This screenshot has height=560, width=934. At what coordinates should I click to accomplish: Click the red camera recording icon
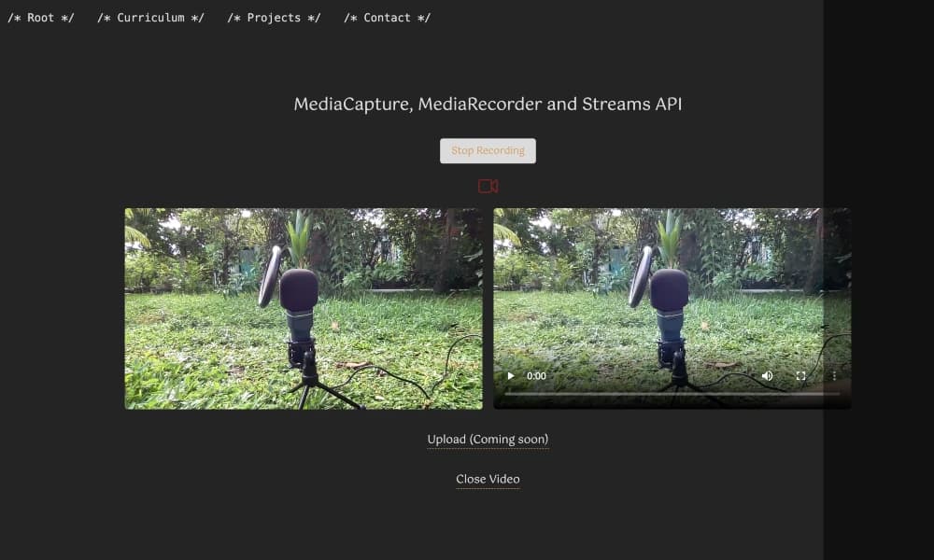pyautogui.click(x=488, y=187)
